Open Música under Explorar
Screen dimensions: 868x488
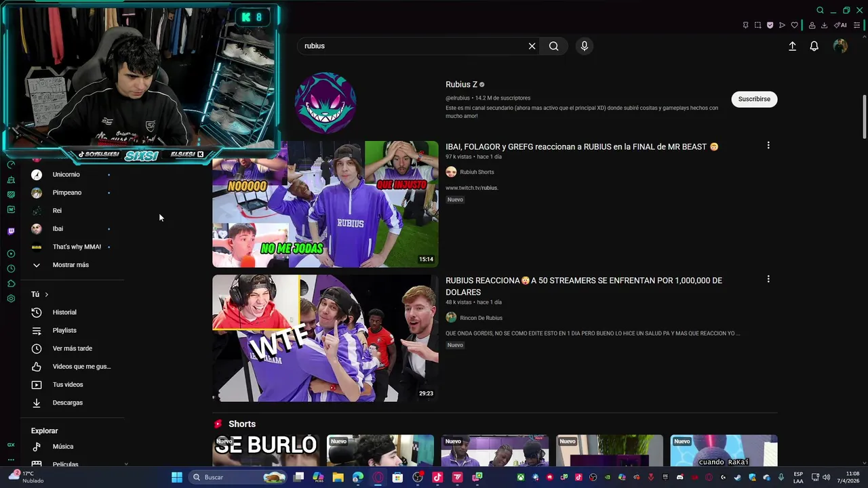pos(72,447)
